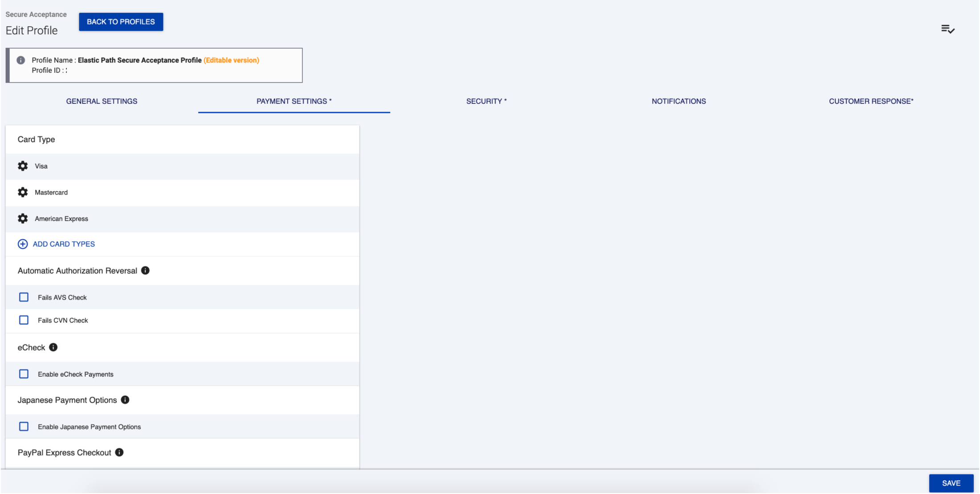Viewport: 980px width, 494px height.
Task: Click the Back to Profiles button
Action: point(121,22)
